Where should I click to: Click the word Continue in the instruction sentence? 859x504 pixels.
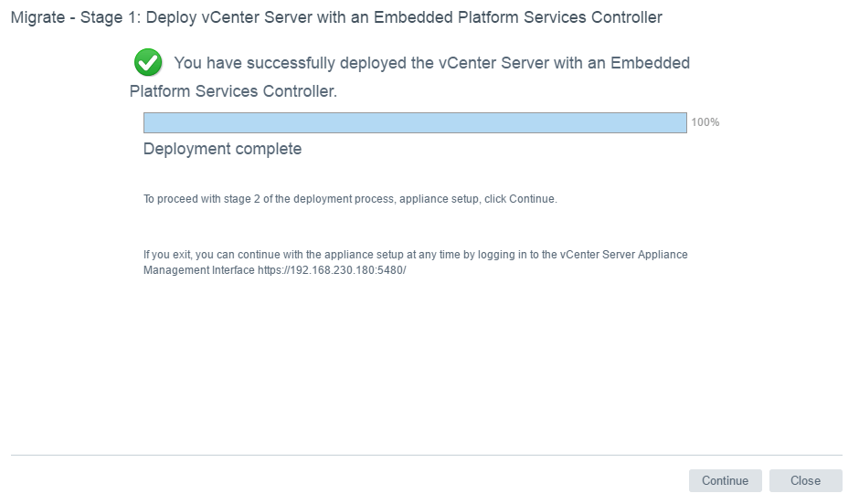531,199
